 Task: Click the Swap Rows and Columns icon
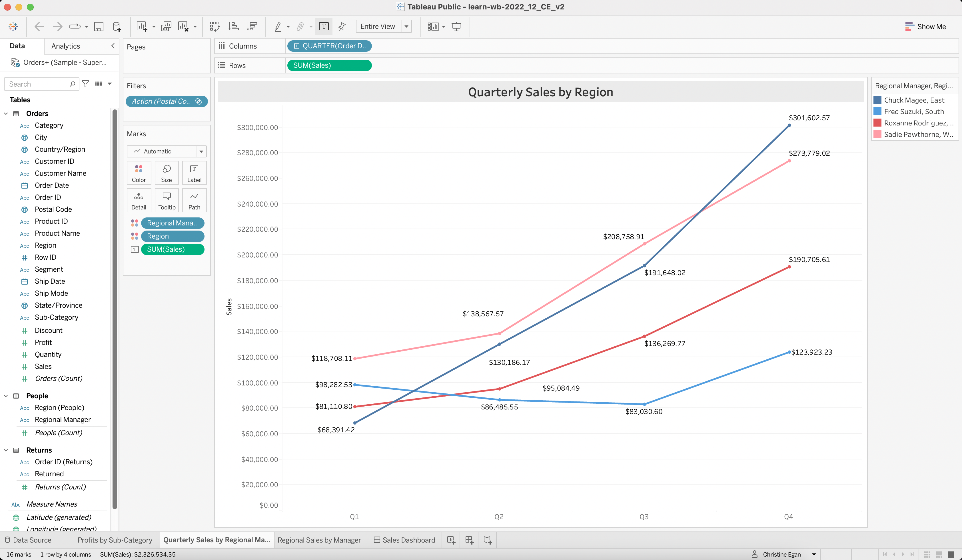(x=215, y=26)
